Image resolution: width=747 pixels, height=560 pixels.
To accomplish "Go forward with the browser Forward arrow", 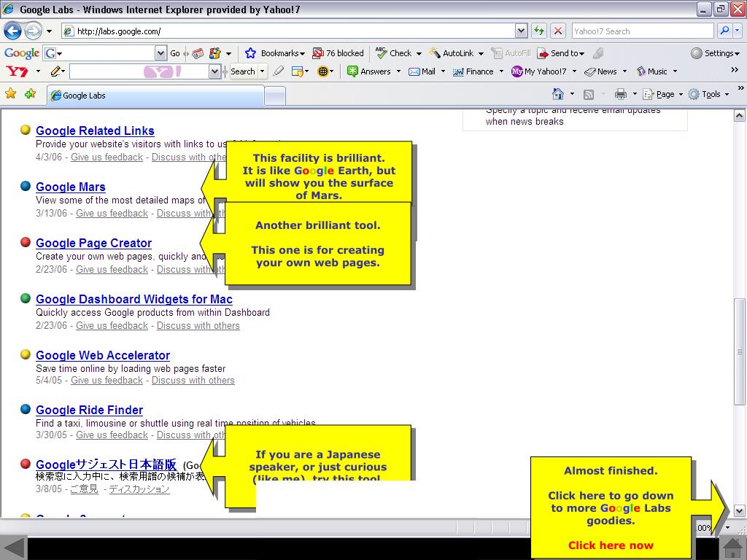I will pos(33,31).
